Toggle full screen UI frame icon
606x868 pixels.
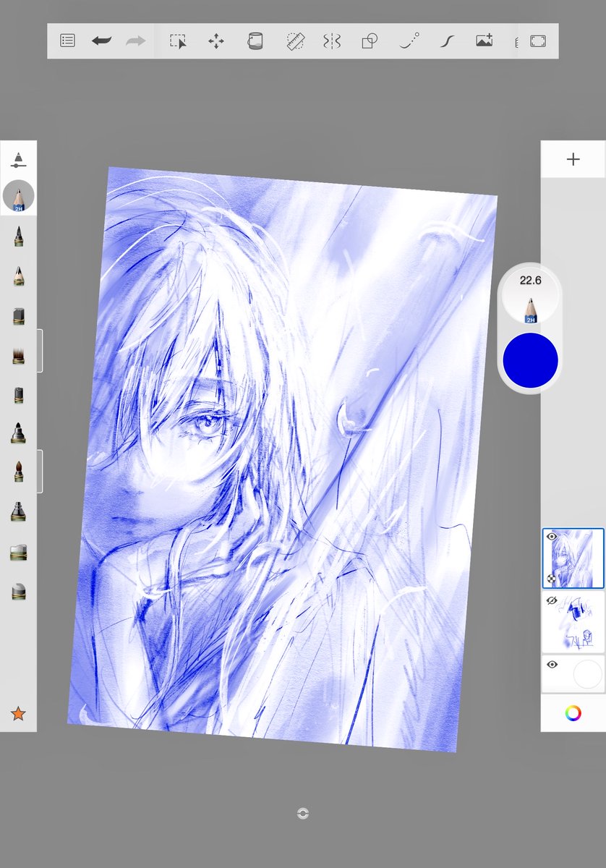537,41
